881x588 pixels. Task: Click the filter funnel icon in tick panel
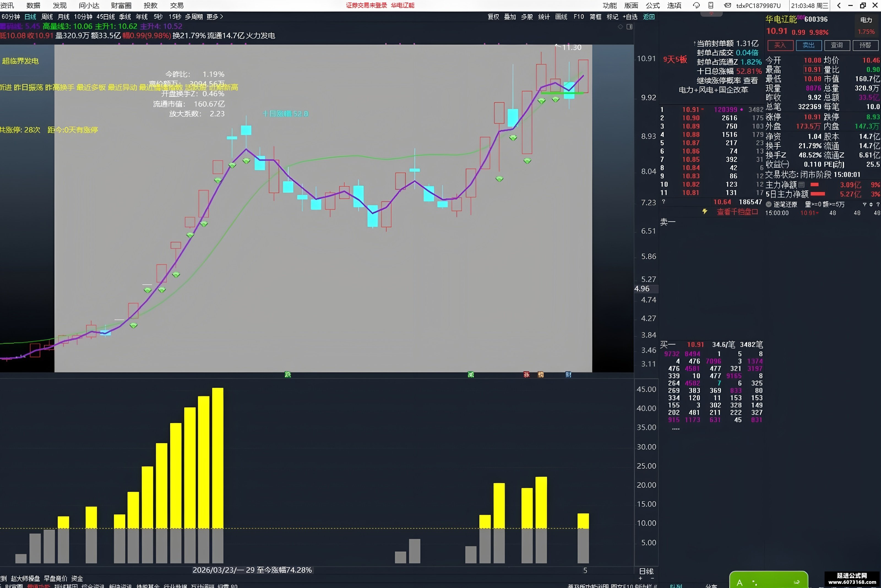tap(864, 204)
